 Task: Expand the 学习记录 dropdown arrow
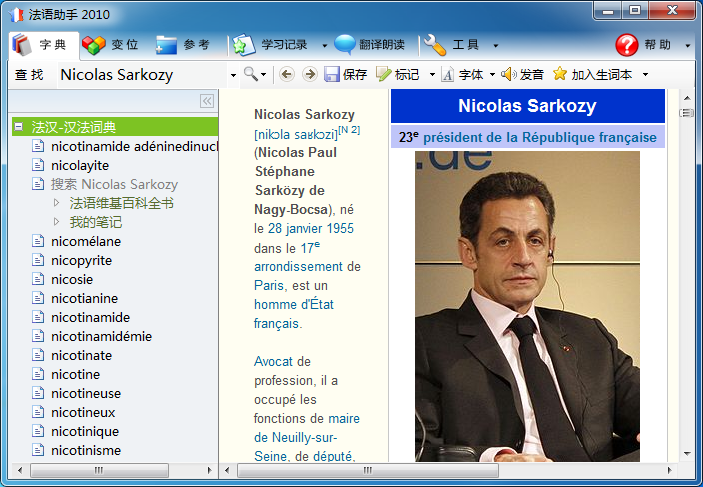click(325, 46)
